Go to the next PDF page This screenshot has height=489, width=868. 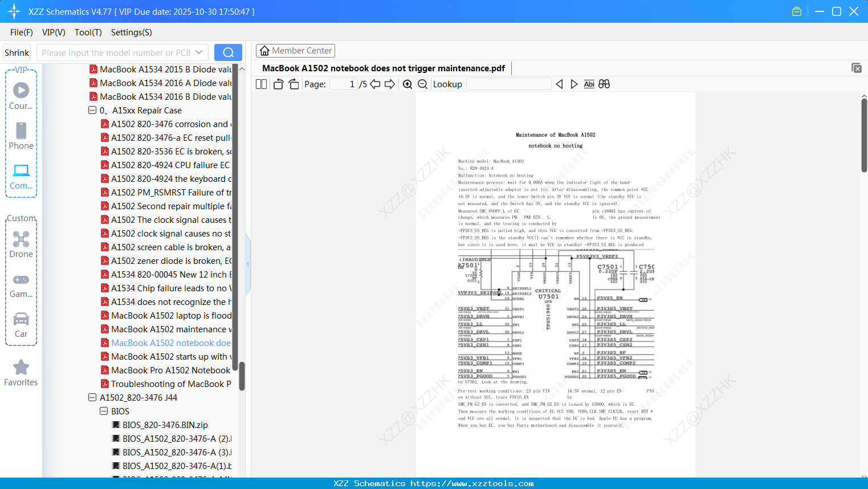(390, 84)
